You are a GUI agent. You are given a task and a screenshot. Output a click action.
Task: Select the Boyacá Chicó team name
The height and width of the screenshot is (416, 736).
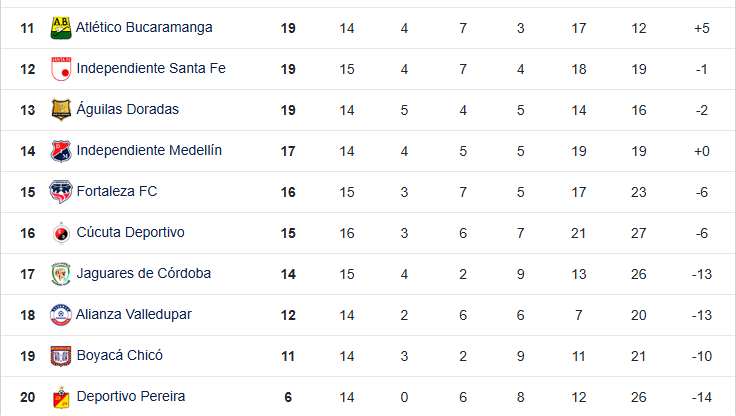119,356
